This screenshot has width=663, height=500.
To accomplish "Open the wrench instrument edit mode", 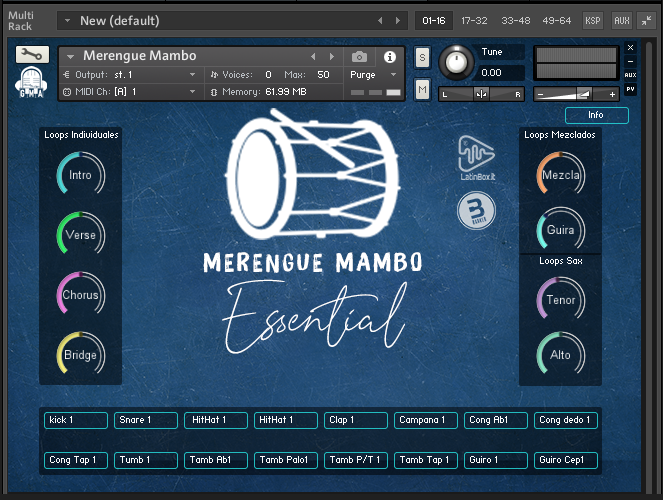I will coord(32,55).
